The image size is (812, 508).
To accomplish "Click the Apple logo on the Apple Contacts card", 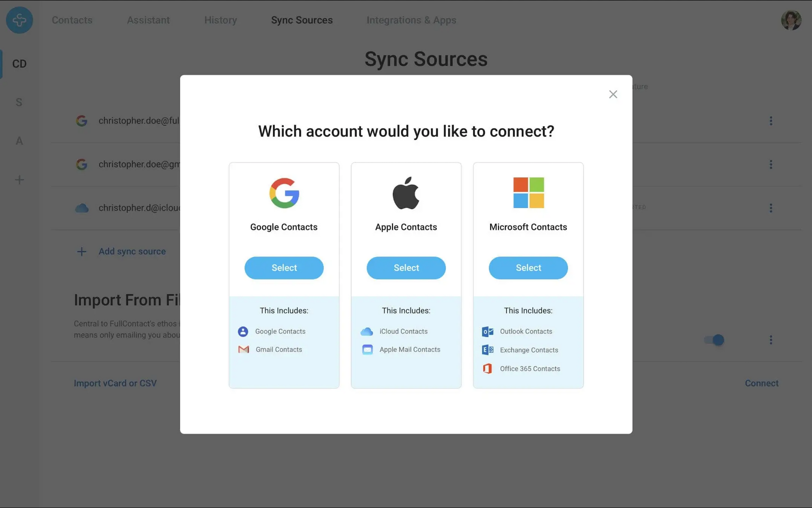I will (406, 193).
